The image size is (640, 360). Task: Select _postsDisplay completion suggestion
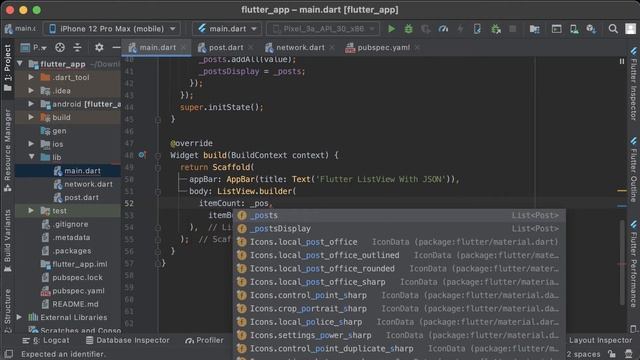[x=399, y=229]
